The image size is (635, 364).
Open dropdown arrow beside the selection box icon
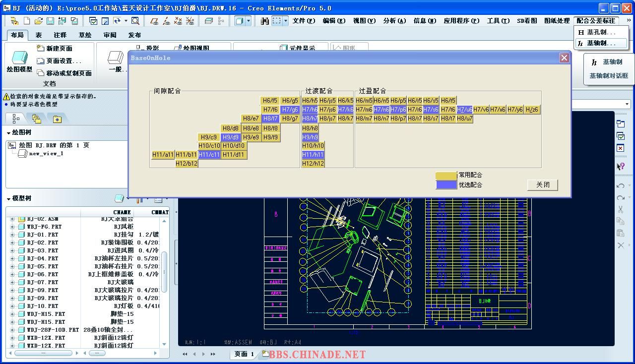click(x=286, y=21)
